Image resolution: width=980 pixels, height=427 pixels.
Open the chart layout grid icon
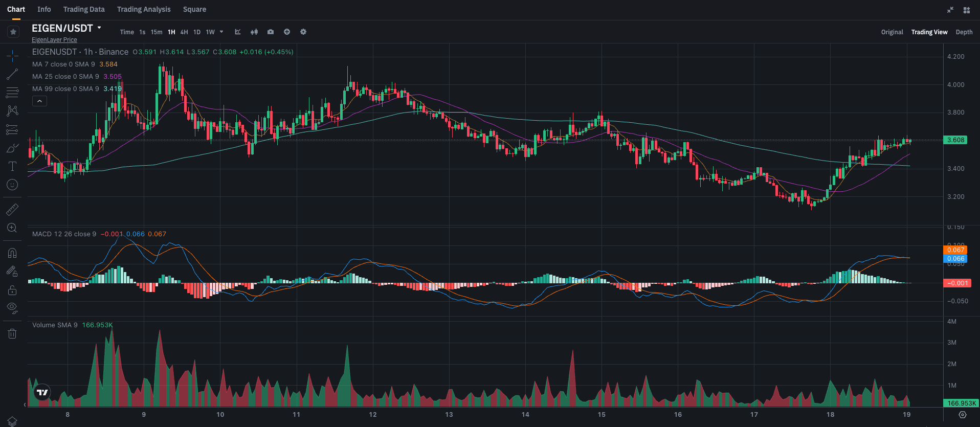click(x=967, y=10)
